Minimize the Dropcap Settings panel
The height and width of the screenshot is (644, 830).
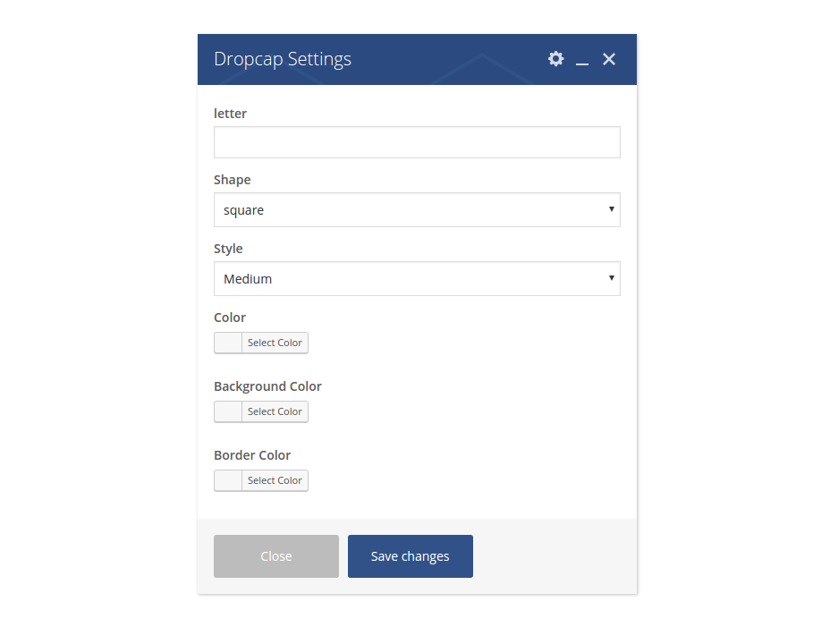[582, 60]
